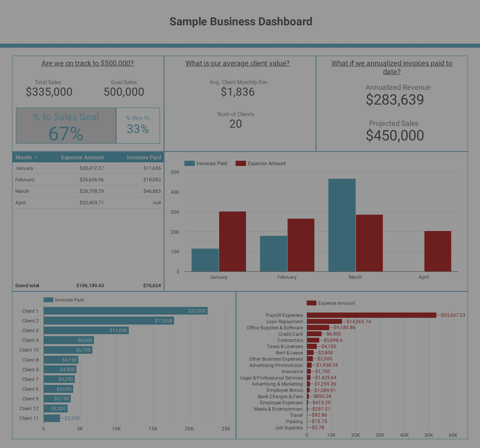Click the Grand total $106,180.43 value
The height and width of the screenshot is (448, 480).
pyautogui.click(x=90, y=285)
